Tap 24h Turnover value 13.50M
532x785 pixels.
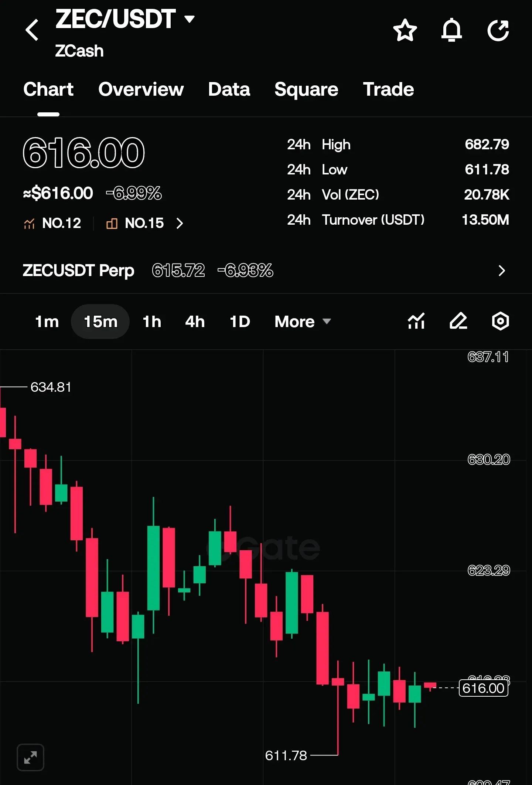click(485, 220)
